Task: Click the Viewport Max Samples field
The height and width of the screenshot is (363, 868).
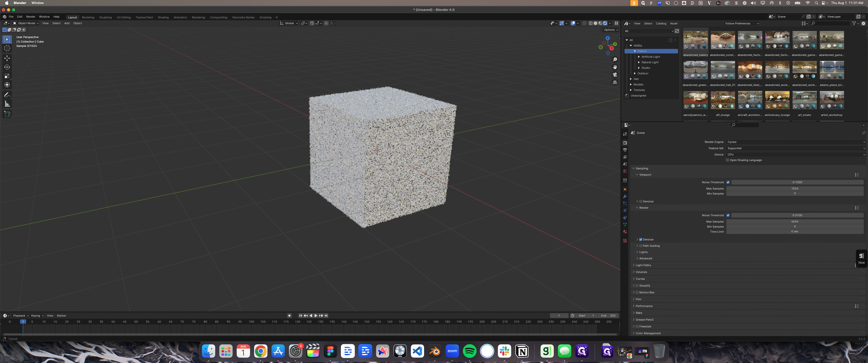Action: (795, 189)
